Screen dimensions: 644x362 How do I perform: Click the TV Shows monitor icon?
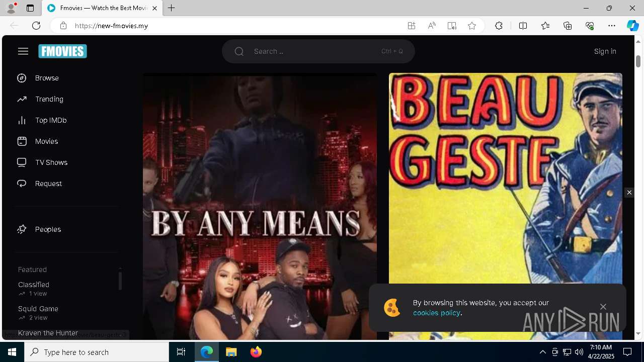[x=22, y=162]
